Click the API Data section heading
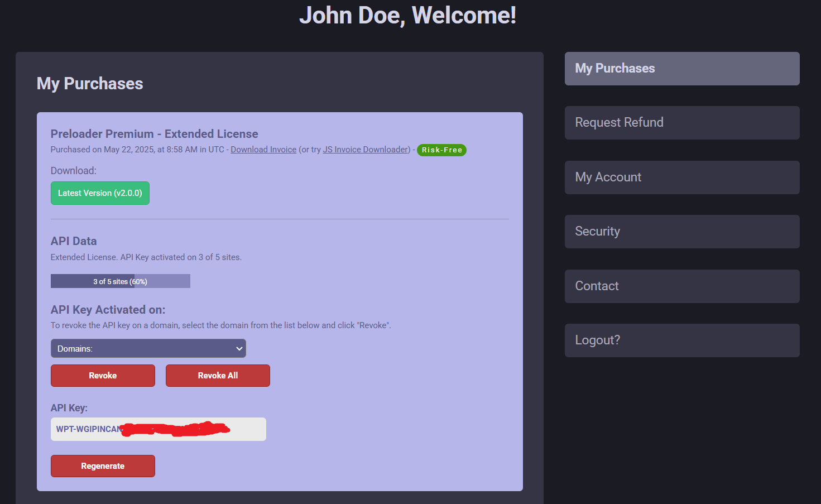The height and width of the screenshot is (504, 821). pos(74,241)
